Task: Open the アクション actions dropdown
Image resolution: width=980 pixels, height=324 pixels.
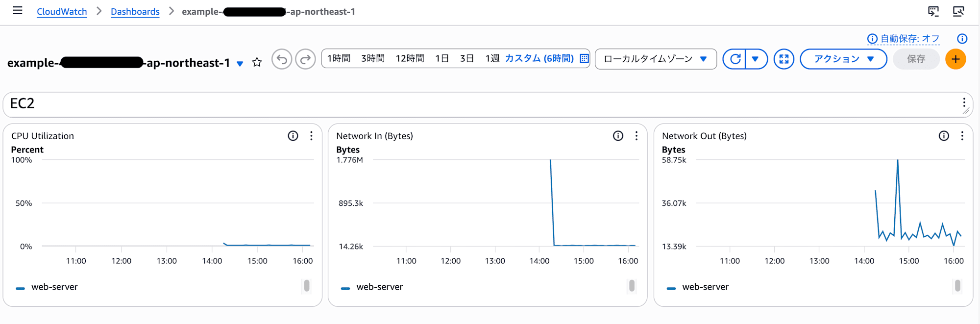Action: point(843,59)
